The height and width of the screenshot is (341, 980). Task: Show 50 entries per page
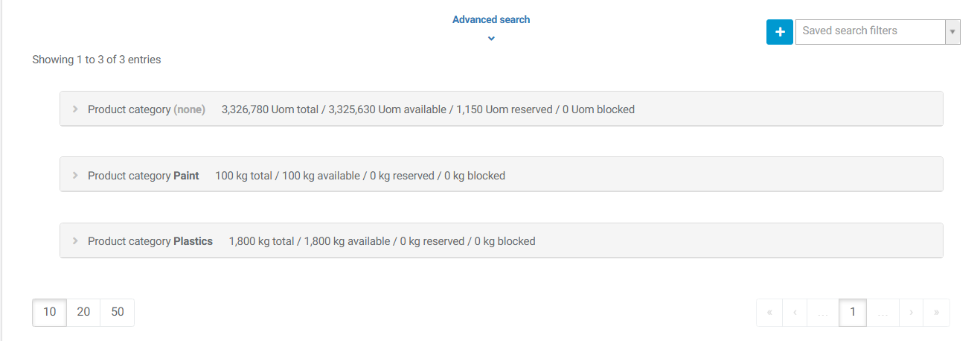point(118,312)
